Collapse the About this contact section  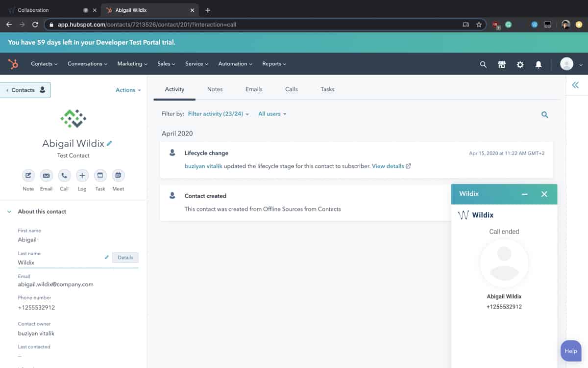pos(9,212)
